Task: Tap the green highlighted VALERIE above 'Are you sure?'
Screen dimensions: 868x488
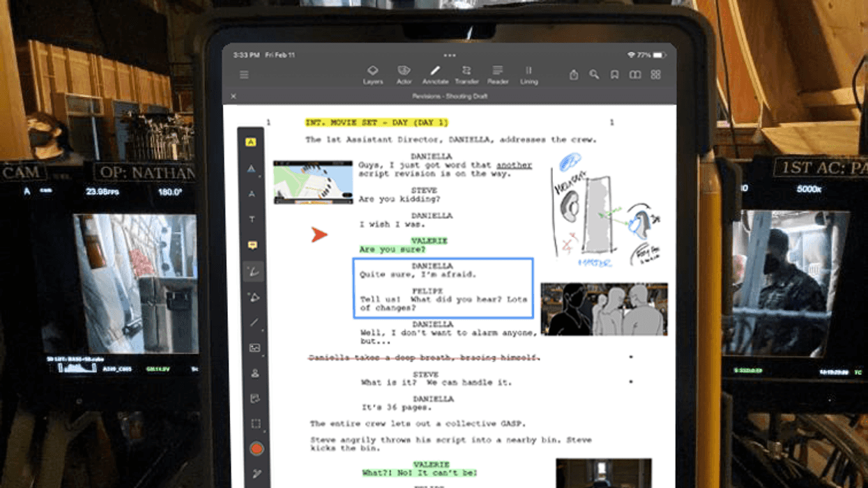Action: (429, 241)
